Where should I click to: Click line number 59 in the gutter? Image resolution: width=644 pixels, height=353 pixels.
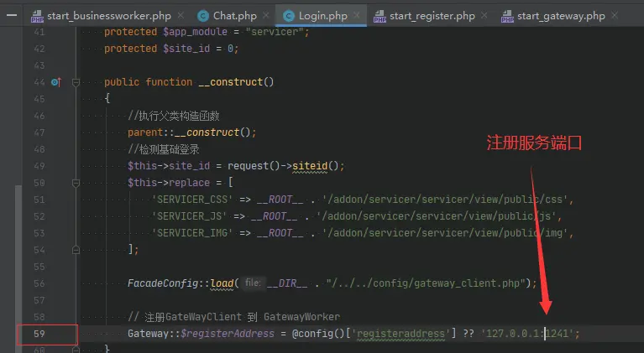click(x=39, y=334)
